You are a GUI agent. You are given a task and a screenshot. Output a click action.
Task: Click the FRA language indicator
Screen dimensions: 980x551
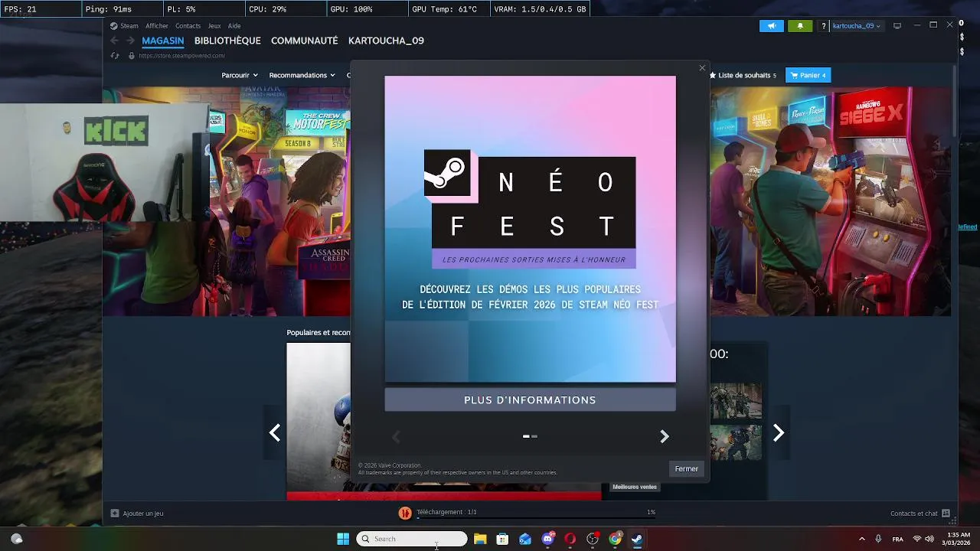897,539
